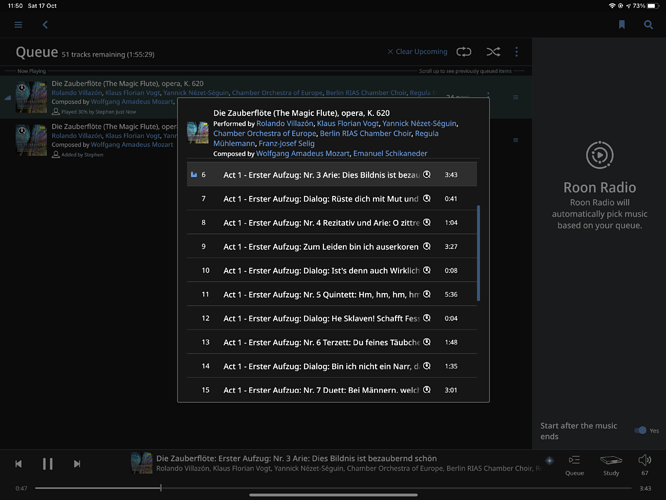Open Berlin RIAS Chamber Choir link in popup

point(366,133)
